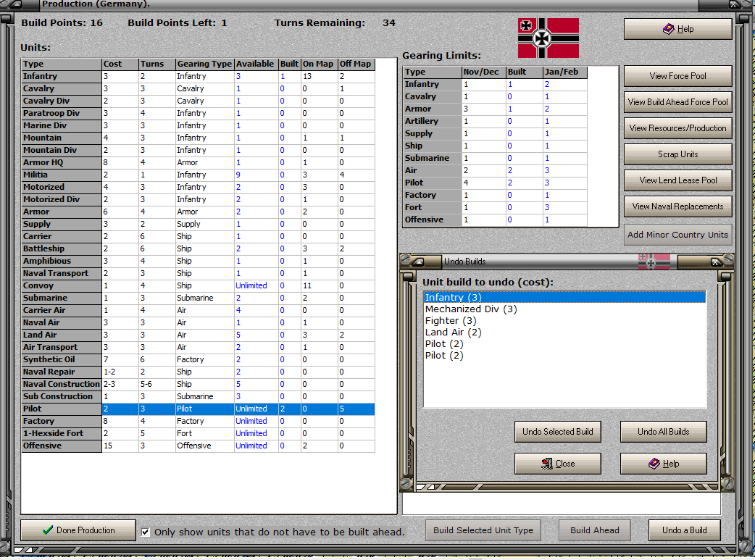This screenshot has height=560, width=755.
Task: Select the Offensive unit row in Units table
Action: pos(198,446)
